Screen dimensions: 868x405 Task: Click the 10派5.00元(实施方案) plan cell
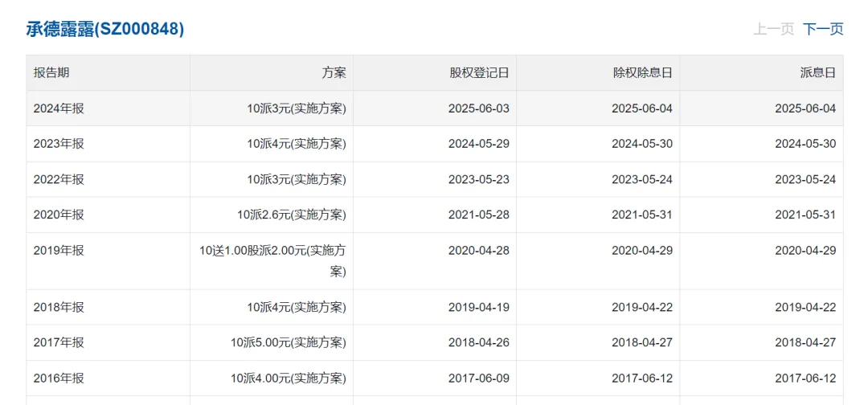(289, 342)
